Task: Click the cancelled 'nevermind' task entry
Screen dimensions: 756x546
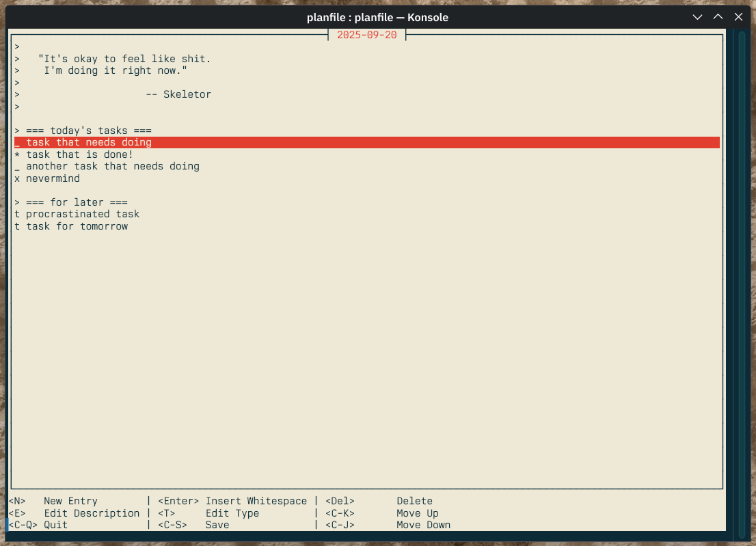Action: pyautogui.click(x=53, y=178)
